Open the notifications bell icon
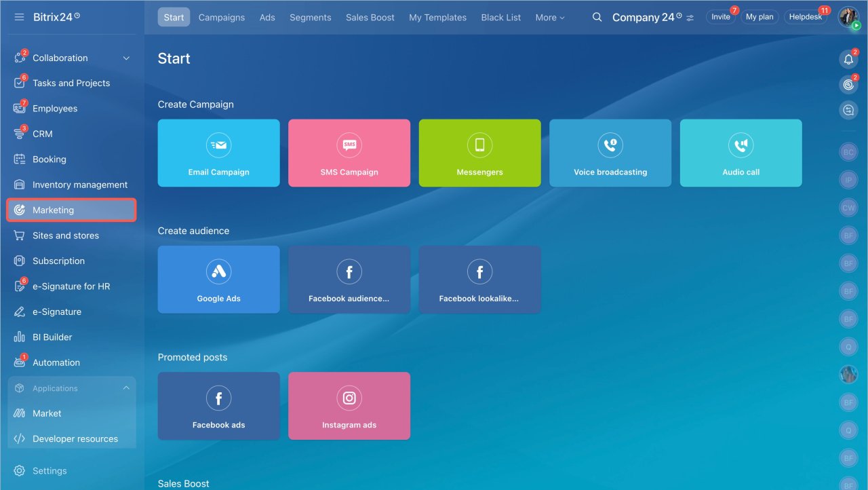 pos(848,60)
